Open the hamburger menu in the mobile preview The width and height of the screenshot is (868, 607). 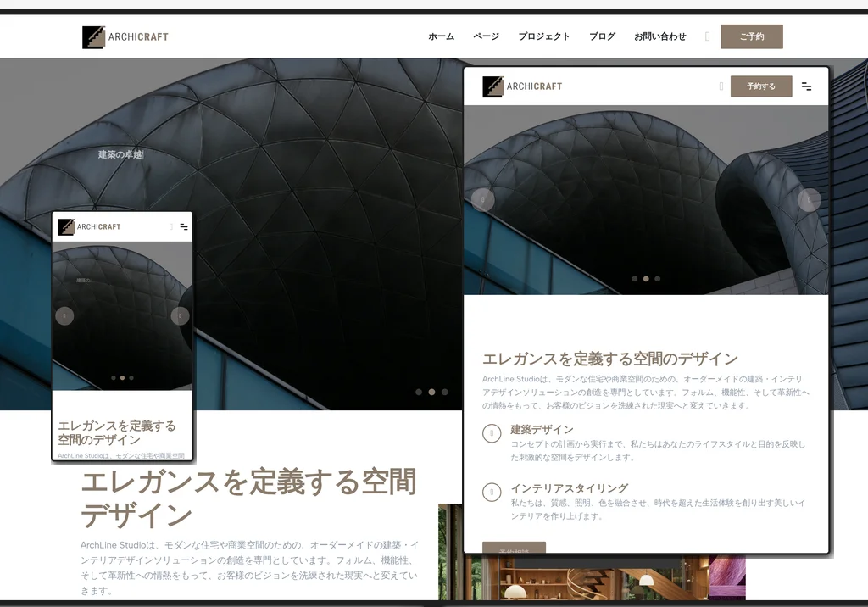point(182,226)
